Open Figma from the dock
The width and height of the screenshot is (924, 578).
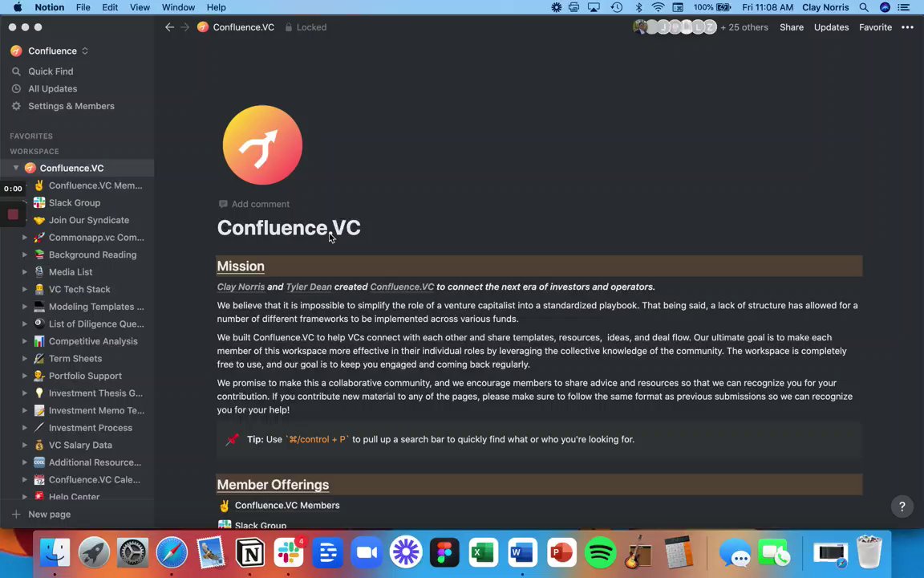[x=444, y=553]
